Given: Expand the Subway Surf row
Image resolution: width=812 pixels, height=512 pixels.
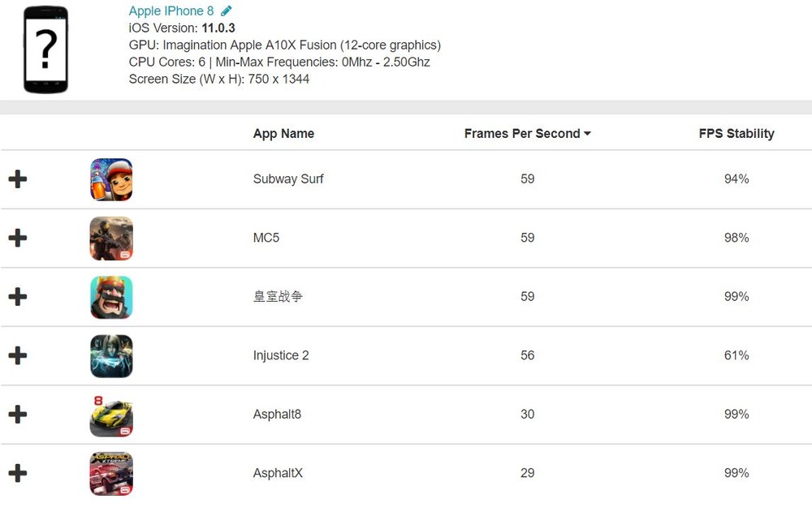Looking at the screenshot, I should (x=17, y=179).
